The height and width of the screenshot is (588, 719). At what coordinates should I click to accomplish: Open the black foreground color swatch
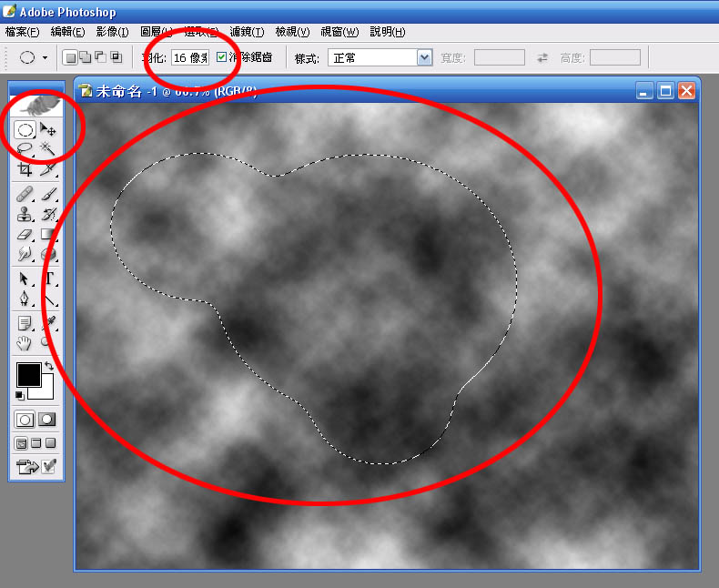click(28, 373)
